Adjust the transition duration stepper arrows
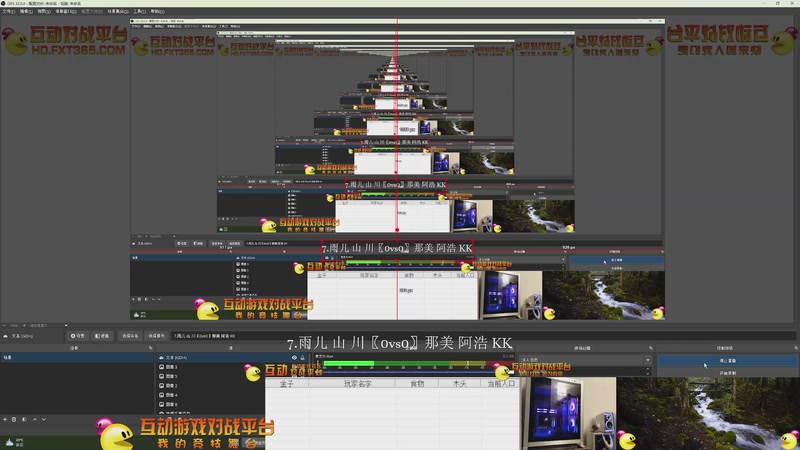The width and height of the screenshot is (800, 450). (648, 372)
